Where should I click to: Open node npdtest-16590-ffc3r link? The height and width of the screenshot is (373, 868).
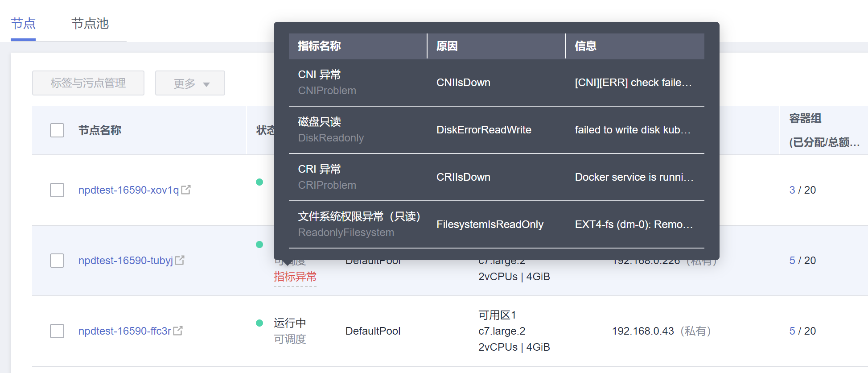[124, 331]
